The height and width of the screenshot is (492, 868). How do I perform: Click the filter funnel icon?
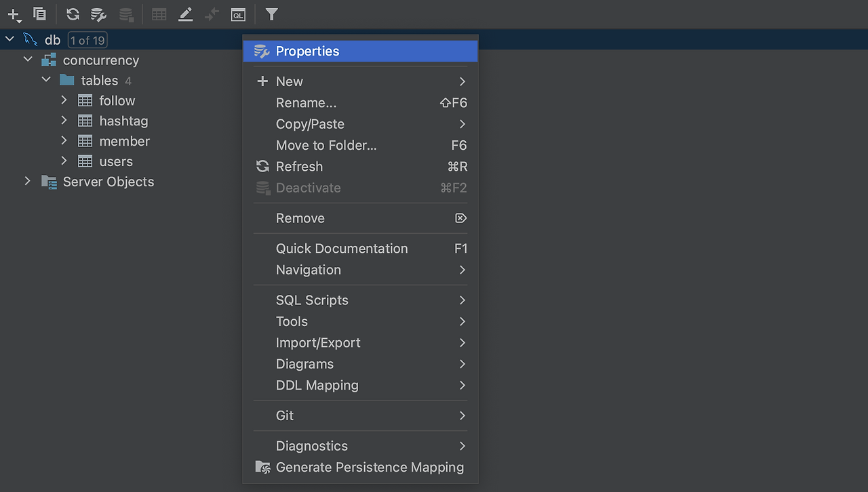pos(271,14)
